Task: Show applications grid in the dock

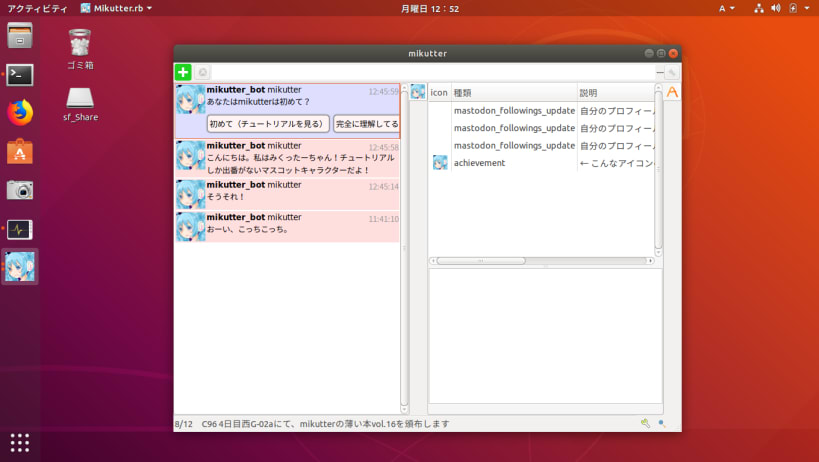Action: click(20, 443)
